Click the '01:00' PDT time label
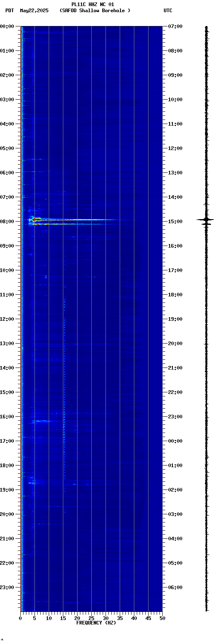Screen dimensions: 224x644 click(x=7, y=51)
